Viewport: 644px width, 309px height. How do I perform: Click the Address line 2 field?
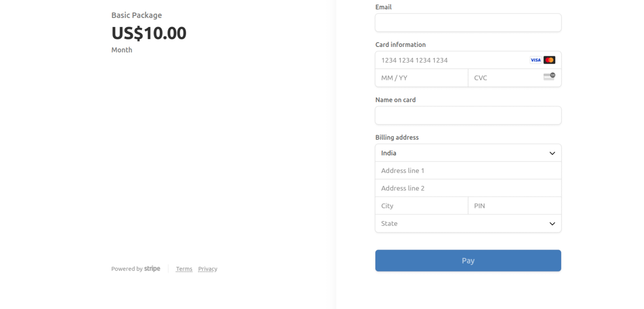point(468,188)
